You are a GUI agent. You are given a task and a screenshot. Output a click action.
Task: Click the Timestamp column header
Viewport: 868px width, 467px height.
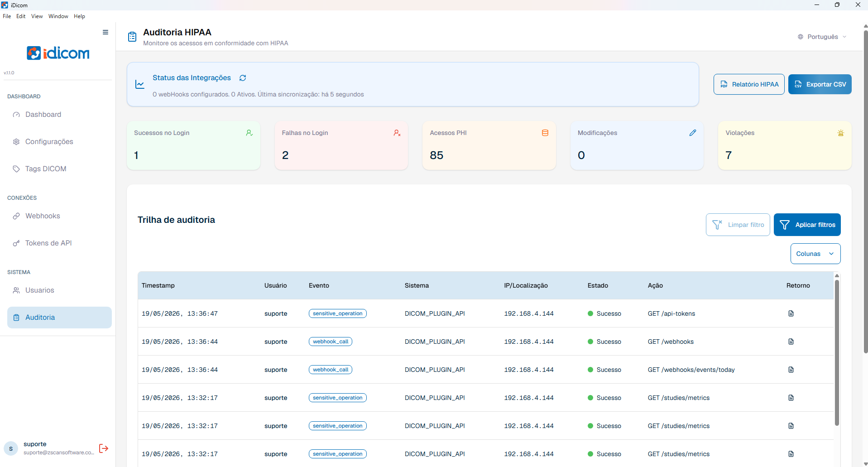tap(158, 285)
